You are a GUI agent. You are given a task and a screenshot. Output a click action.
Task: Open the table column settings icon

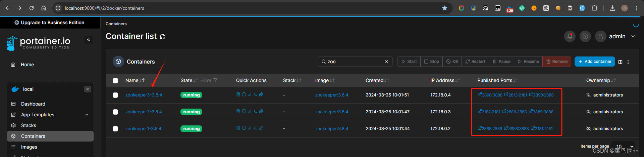(x=620, y=62)
